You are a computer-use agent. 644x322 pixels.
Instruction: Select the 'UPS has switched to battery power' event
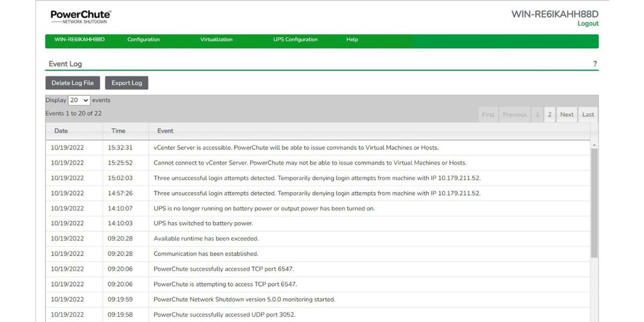[203, 223]
